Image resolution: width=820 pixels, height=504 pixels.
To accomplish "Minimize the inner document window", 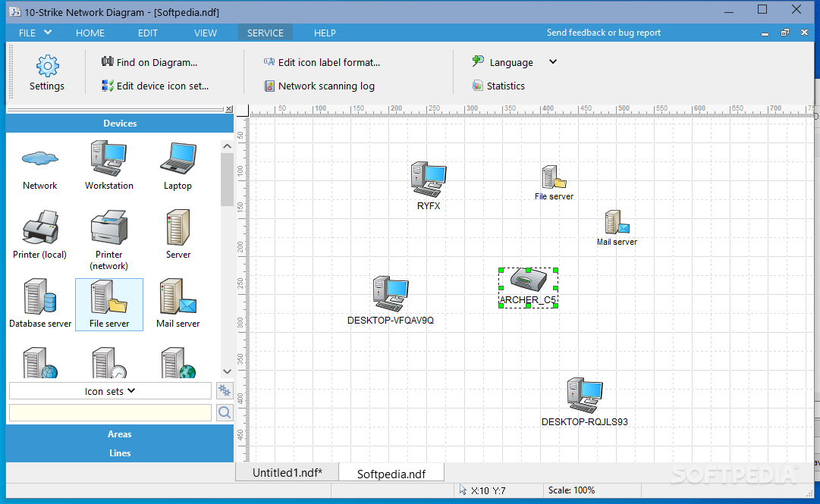I will click(x=765, y=33).
